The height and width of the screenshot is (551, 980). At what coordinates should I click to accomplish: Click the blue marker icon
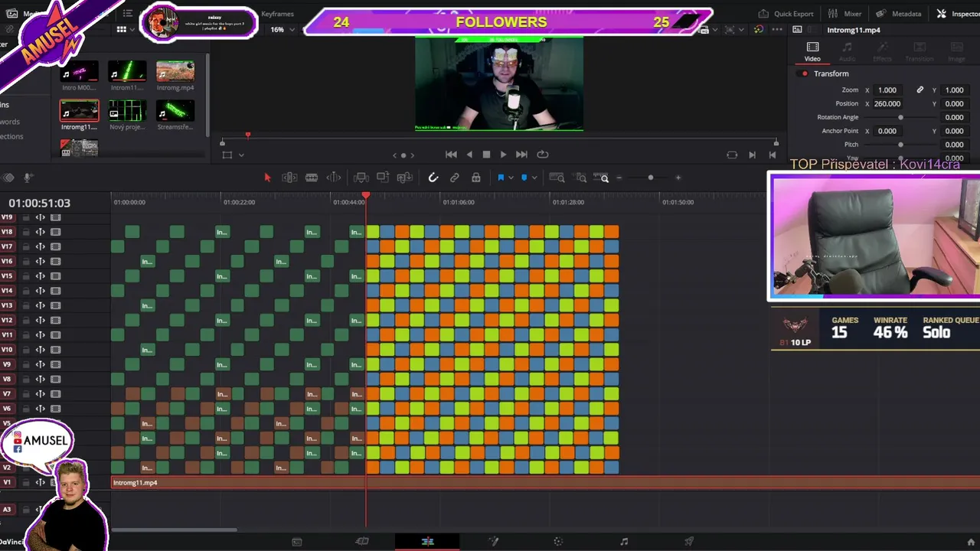click(524, 178)
